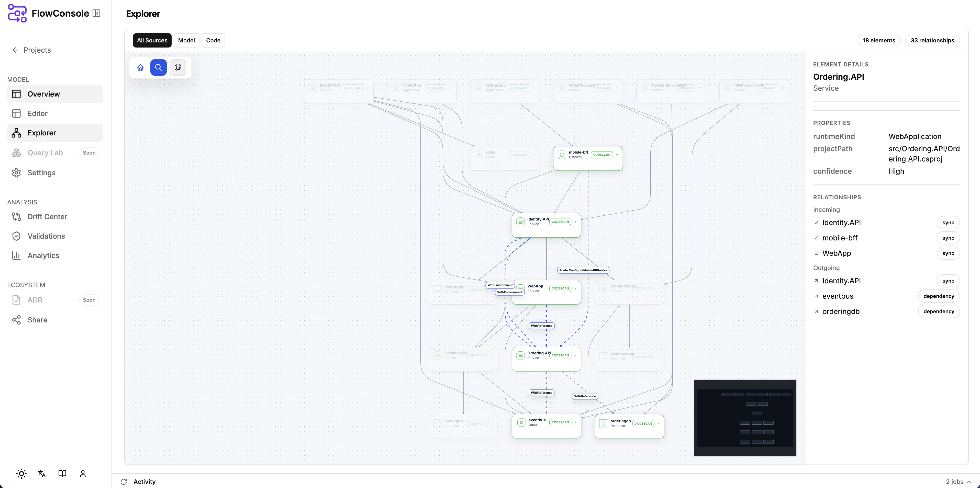This screenshot has width=980, height=488.
Task: Open the Analytics chart icon
Action: (16, 255)
